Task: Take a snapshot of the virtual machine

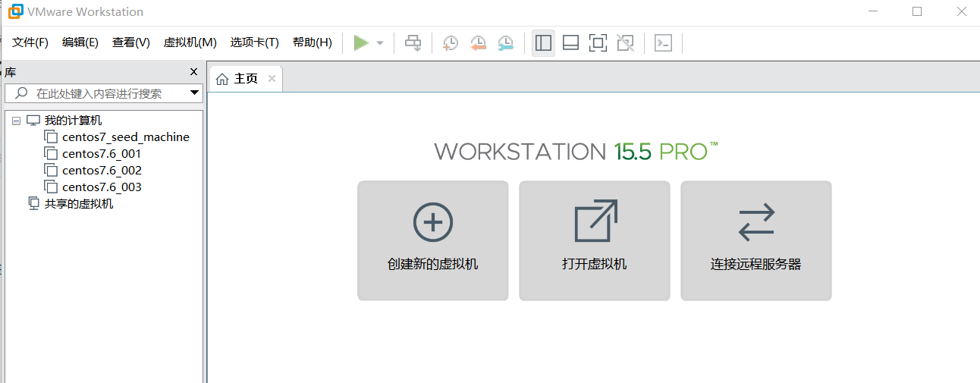Action: coord(451,42)
